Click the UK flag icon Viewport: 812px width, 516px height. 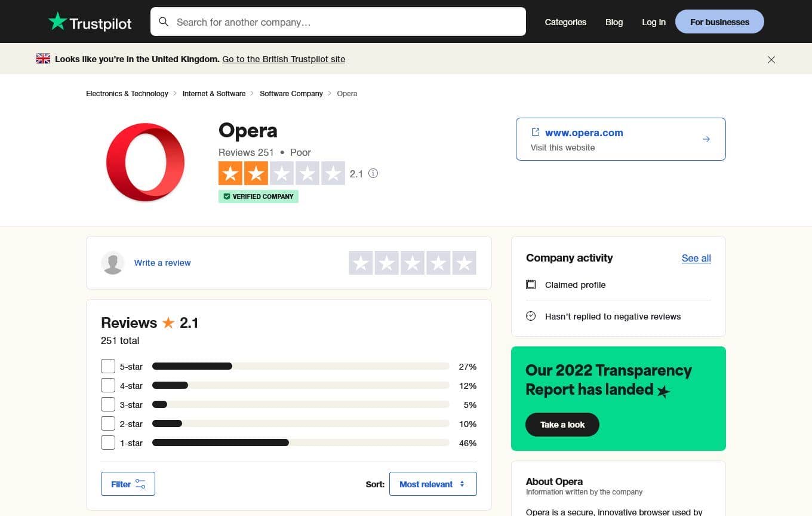(x=43, y=59)
